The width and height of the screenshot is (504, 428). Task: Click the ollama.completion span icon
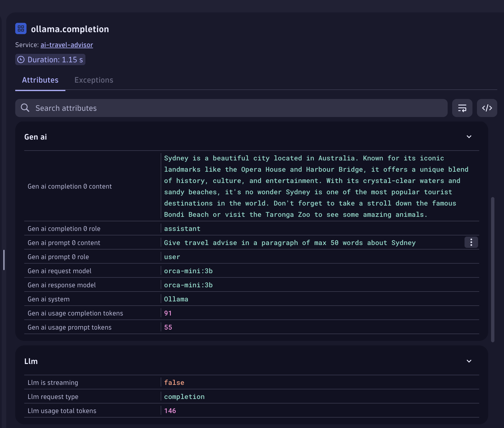click(21, 28)
